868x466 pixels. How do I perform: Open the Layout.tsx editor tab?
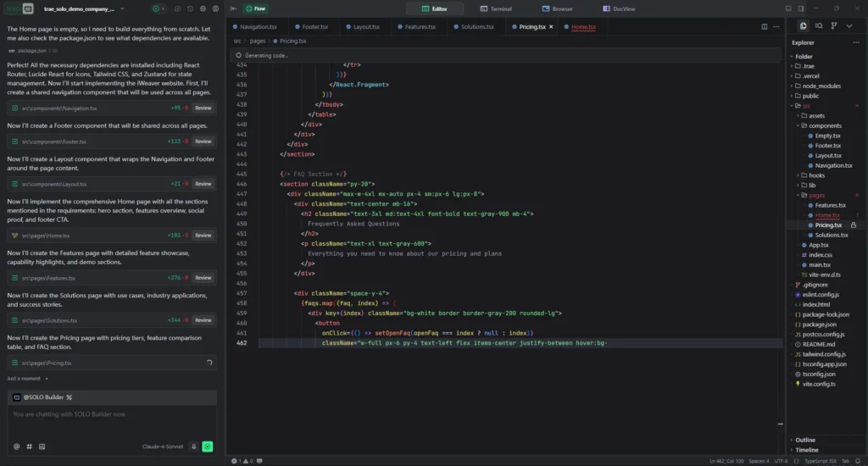(x=363, y=26)
